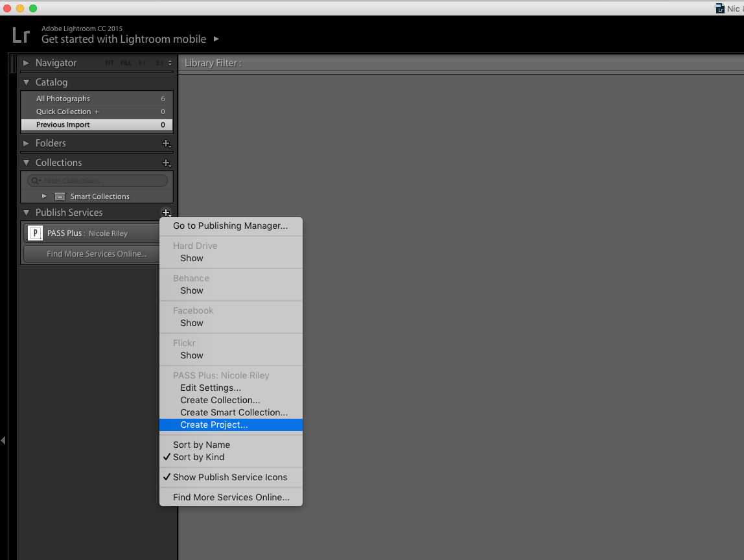The height and width of the screenshot is (560, 744).
Task: Click the Lr Lightroom logo
Action: coord(21,36)
